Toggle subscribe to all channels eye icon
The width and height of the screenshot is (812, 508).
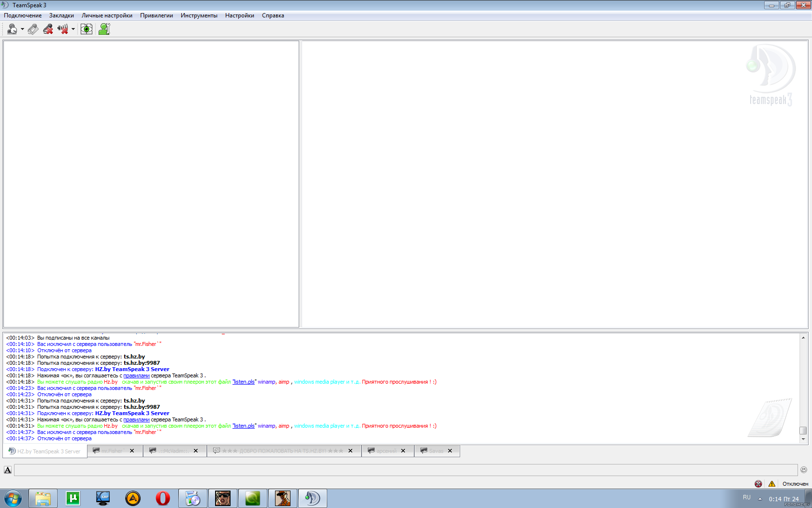pyautogui.click(x=87, y=29)
